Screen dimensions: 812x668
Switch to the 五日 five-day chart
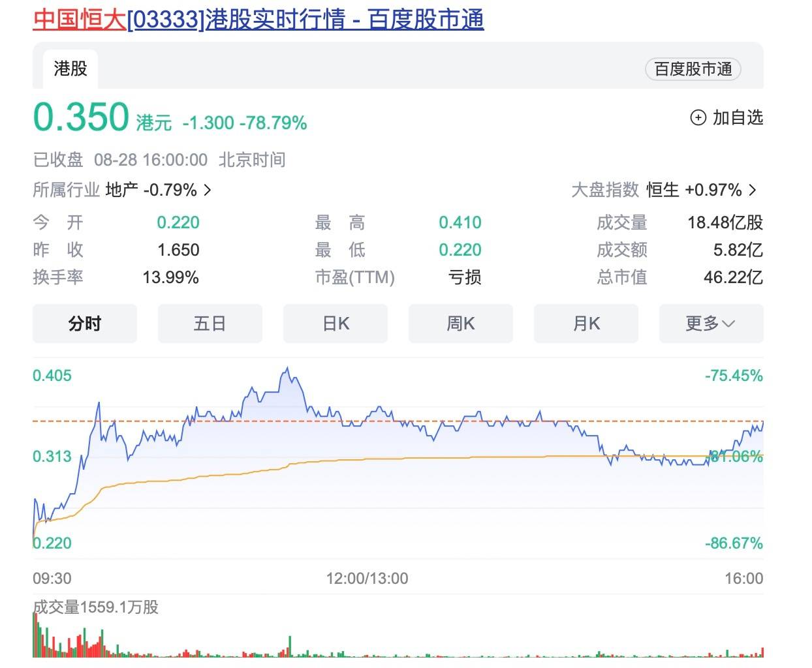210,324
